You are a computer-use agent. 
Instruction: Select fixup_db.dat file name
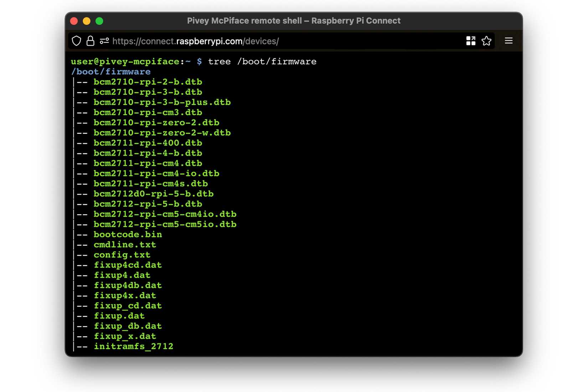[x=128, y=326]
